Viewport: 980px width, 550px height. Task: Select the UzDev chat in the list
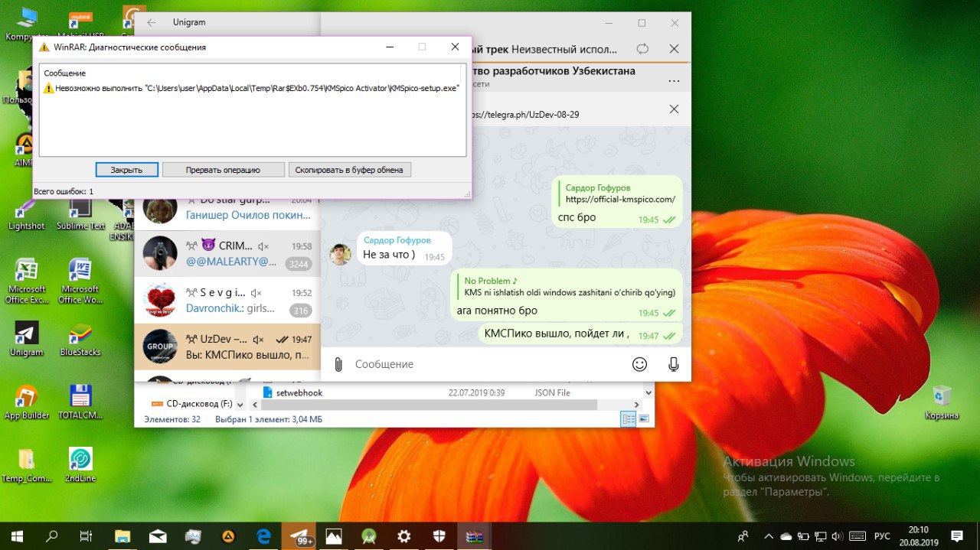click(227, 347)
